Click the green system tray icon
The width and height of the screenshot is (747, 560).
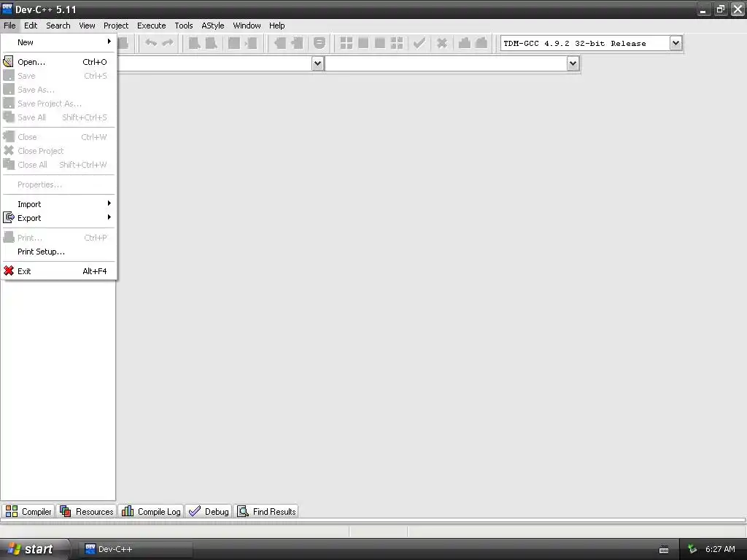692,550
